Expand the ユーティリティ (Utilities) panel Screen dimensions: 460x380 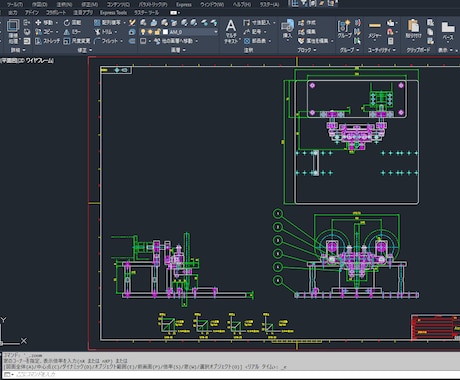point(381,50)
